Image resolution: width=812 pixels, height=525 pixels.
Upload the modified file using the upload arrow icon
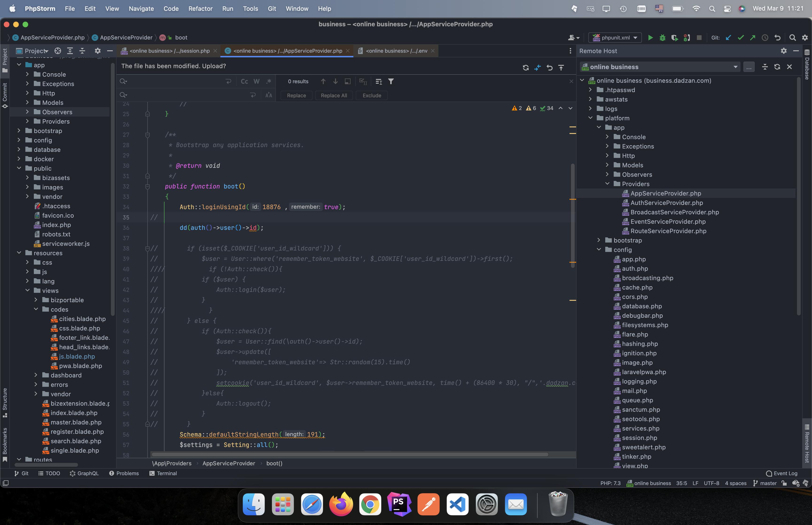point(561,67)
